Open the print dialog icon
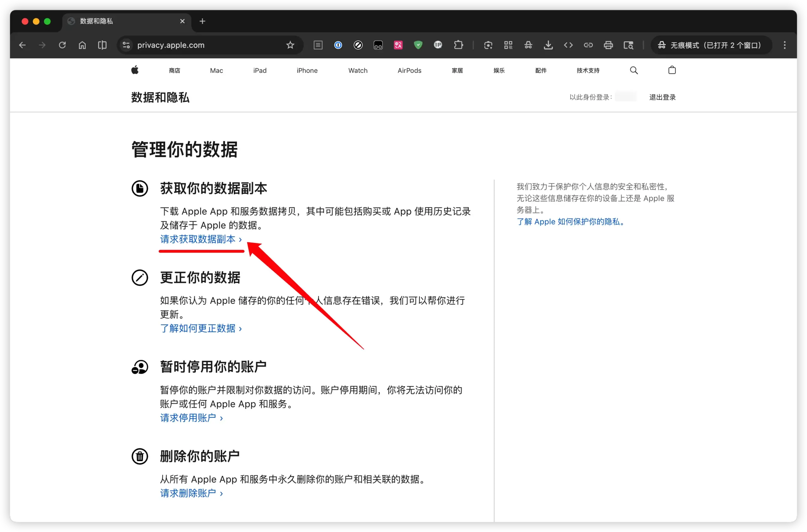 (608, 45)
